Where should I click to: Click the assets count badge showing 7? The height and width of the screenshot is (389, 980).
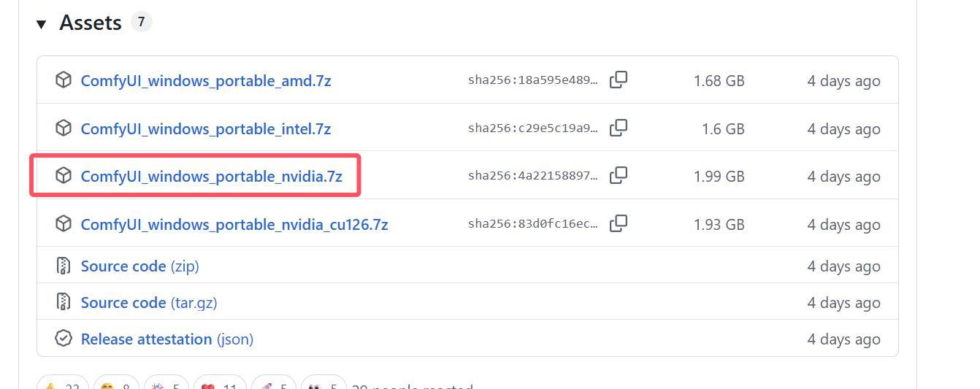pyautogui.click(x=141, y=22)
